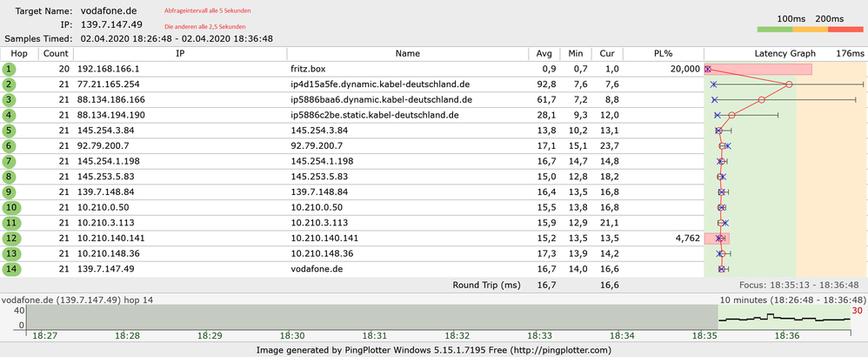The width and height of the screenshot is (868, 357).
Task: Select the hop 10 circle icon
Action: (x=10, y=207)
